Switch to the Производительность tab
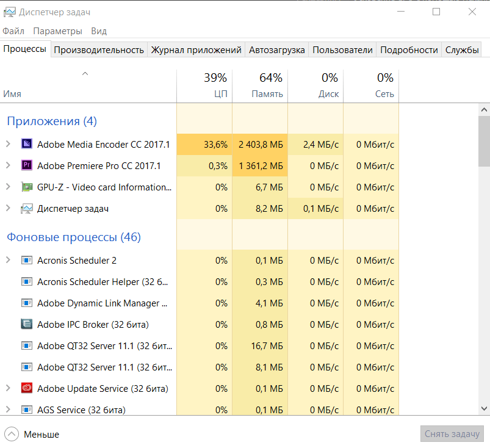The width and height of the screenshot is (490, 448). 99,50
